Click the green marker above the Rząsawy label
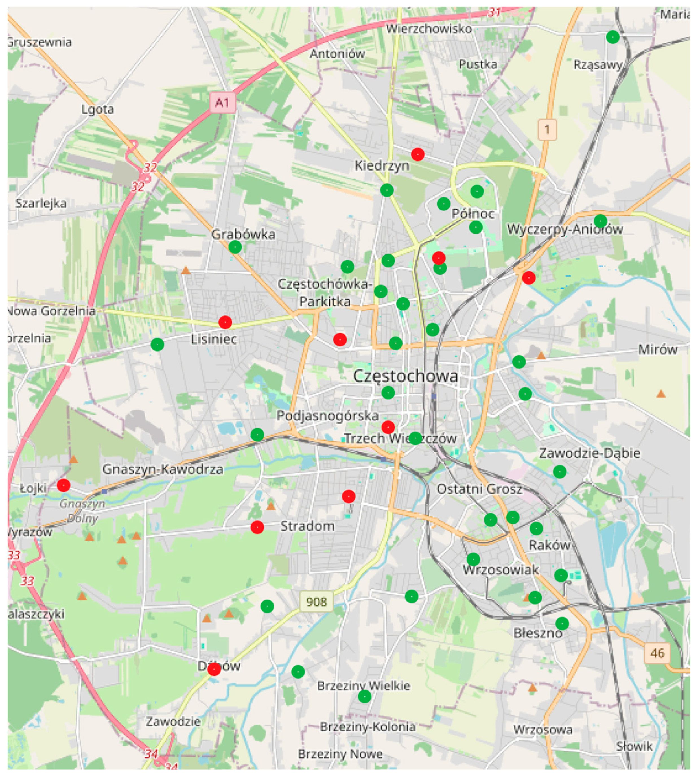The image size is (700, 778). 613,37
